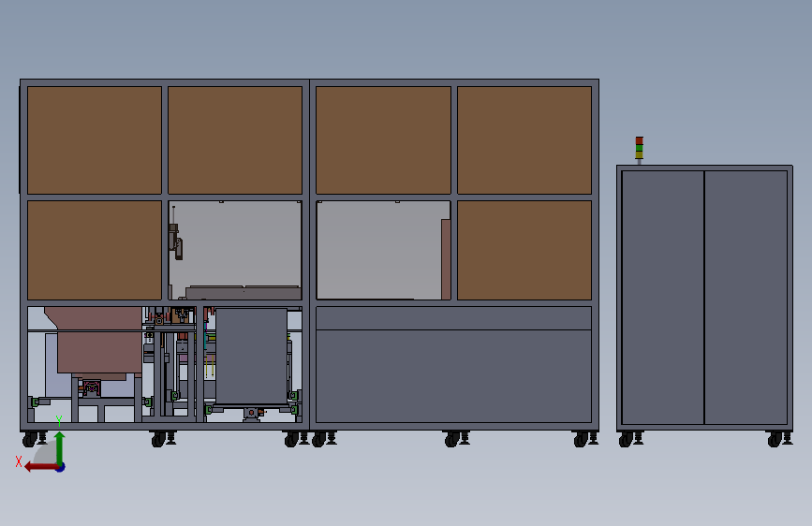Image resolution: width=812 pixels, height=526 pixels.
Task: Click the red X axis arrow of the triad
Action: [40, 467]
